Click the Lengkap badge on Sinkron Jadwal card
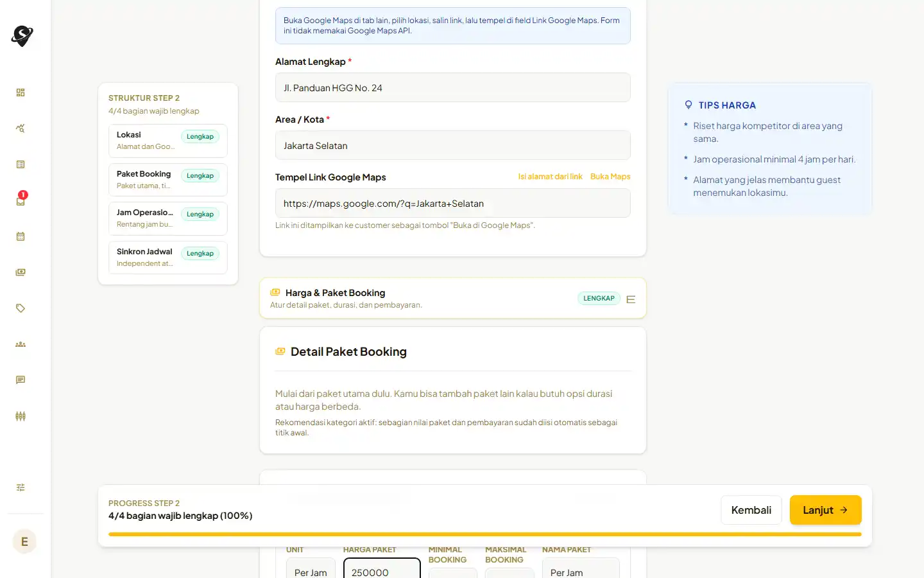 pos(200,254)
